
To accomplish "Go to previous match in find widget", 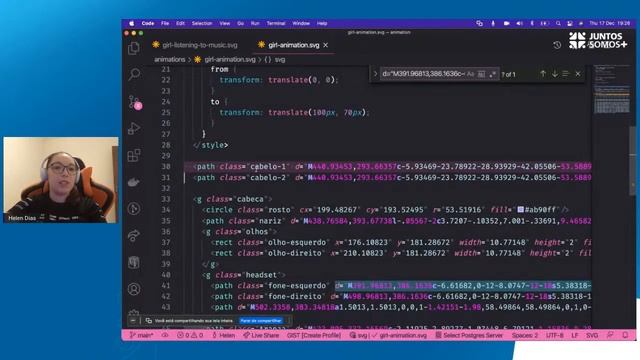I will point(543,74).
